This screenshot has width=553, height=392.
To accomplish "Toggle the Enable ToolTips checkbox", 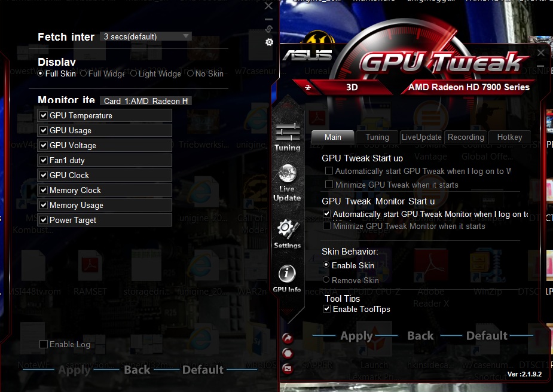I will (x=326, y=309).
